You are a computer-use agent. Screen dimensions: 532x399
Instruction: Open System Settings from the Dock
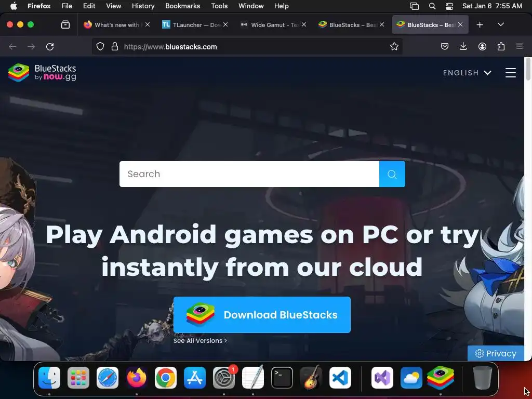(224, 378)
